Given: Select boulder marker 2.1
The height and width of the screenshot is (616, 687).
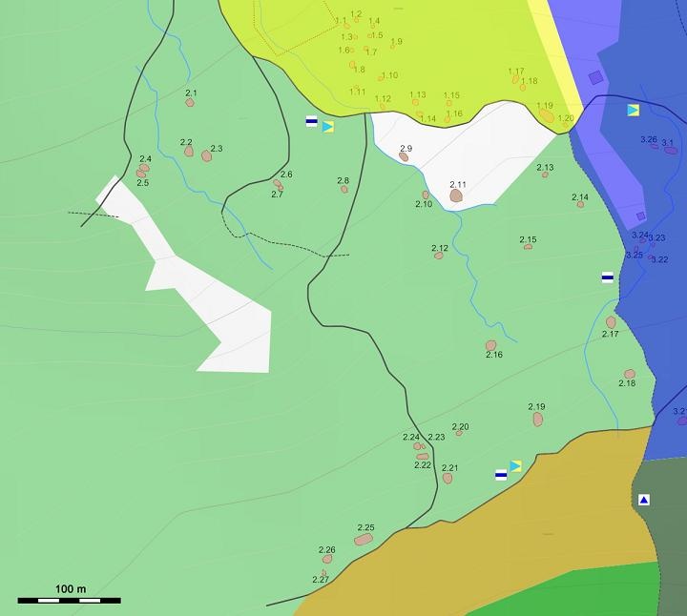Looking at the screenshot, I should click(190, 102).
